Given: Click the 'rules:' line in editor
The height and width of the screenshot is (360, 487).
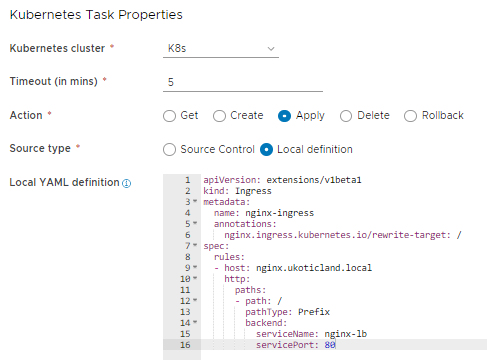Looking at the screenshot, I should click(229, 257).
